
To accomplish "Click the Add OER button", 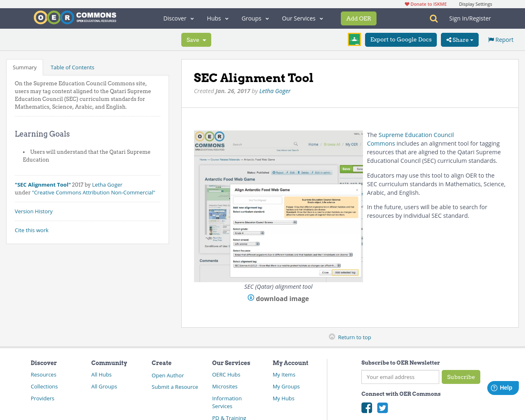I will tap(358, 18).
